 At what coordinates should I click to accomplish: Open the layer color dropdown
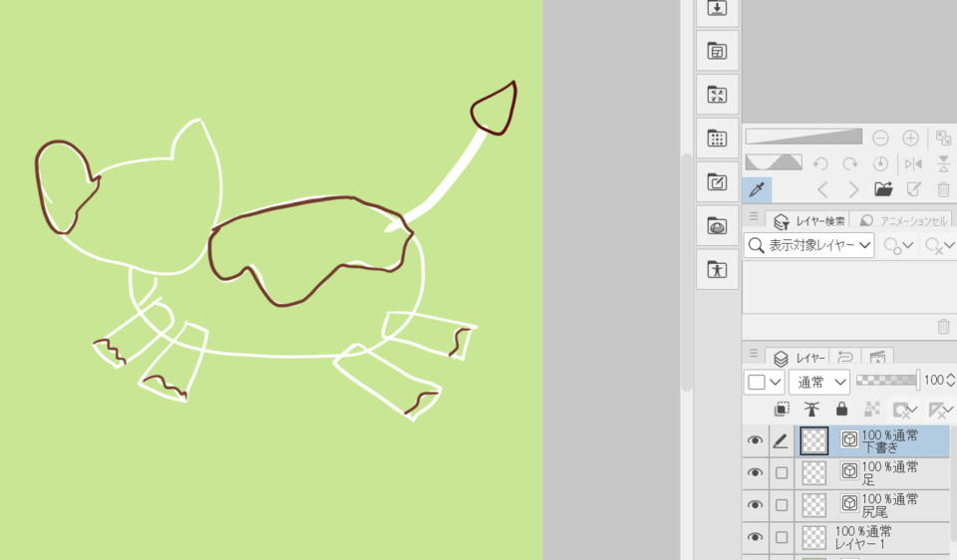[x=765, y=383]
